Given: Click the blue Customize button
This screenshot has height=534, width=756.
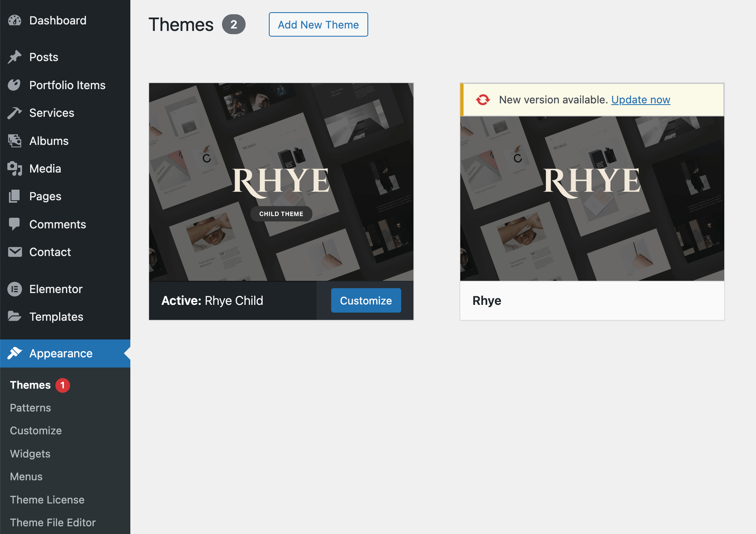Looking at the screenshot, I should click(366, 300).
